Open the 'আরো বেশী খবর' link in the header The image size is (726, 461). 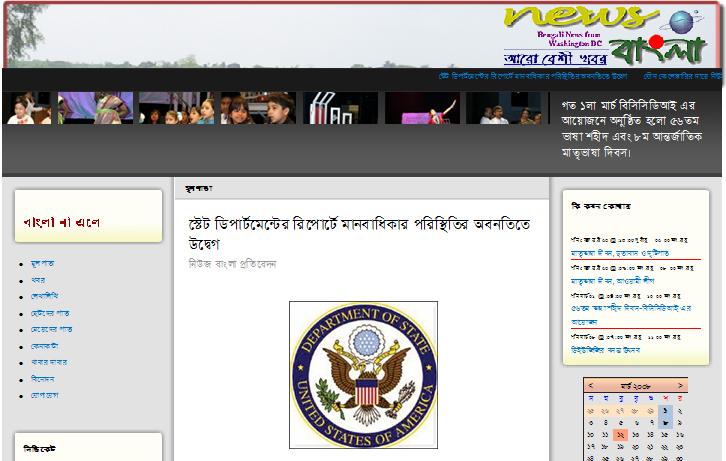point(555,59)
